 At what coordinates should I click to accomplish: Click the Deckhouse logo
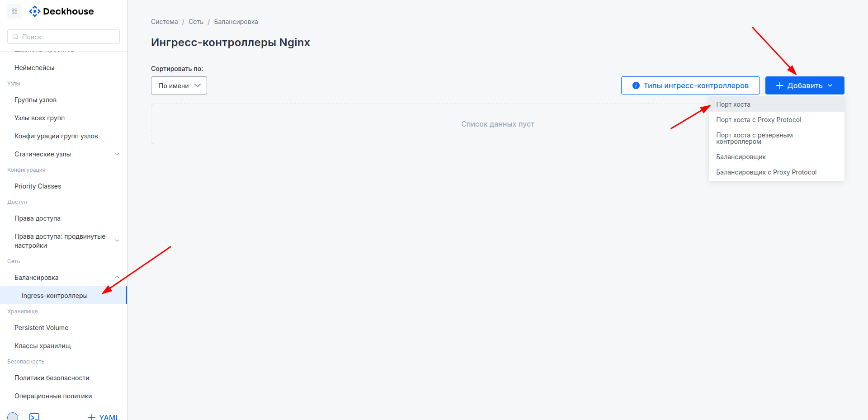(x=61, y=11)
